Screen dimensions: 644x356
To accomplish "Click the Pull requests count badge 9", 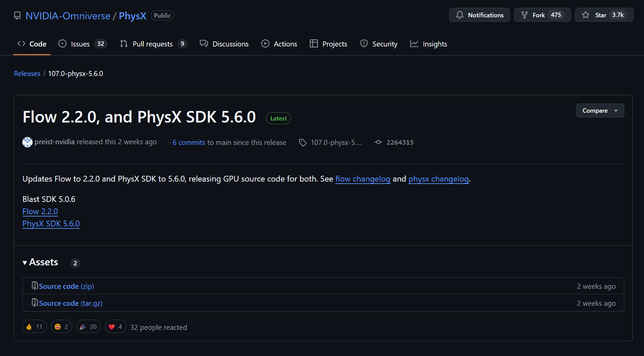I will point(183,44).
